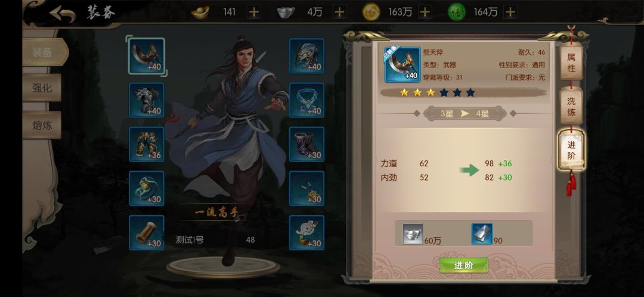The image size is (644, 297).
Task: Select the scroll item slot
Action: pos(147,233)
